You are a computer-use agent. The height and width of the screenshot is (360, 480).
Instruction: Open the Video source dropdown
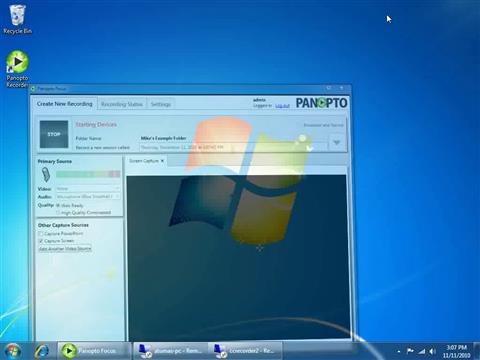click(88, 189)
